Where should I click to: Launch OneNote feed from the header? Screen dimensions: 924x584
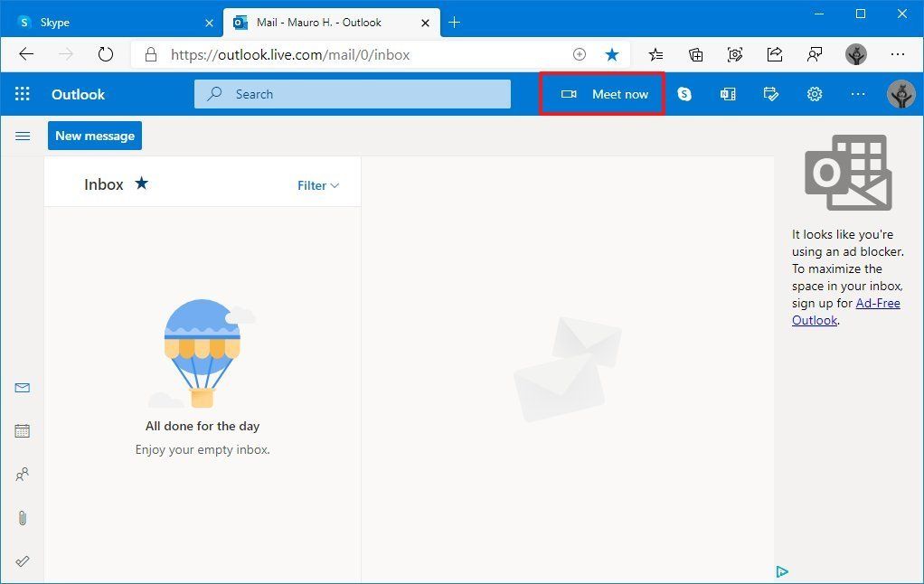pyautogui.click(x=728, y=93)
